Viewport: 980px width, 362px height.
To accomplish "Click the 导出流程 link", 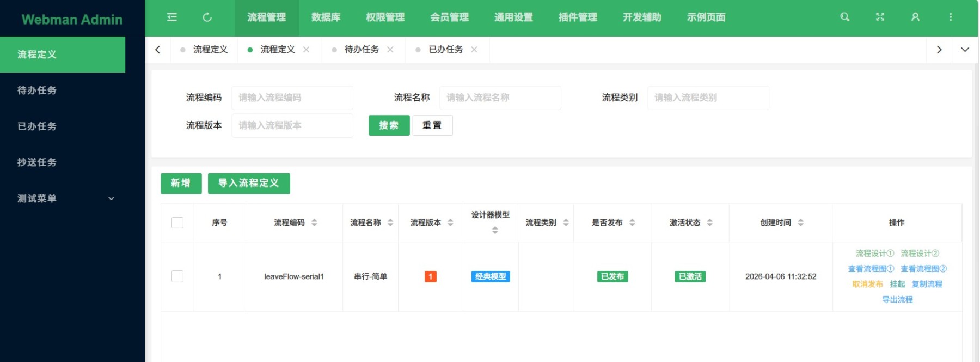I will 897,299.
